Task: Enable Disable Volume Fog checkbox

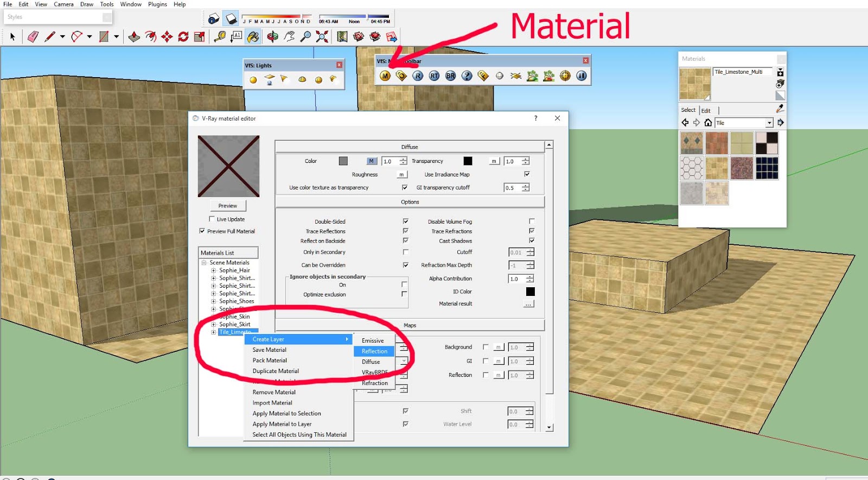Action: pos(532,221)
